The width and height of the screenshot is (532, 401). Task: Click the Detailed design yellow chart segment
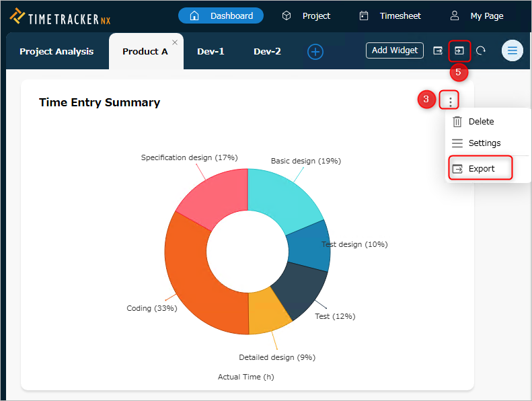tap(266, 312)
